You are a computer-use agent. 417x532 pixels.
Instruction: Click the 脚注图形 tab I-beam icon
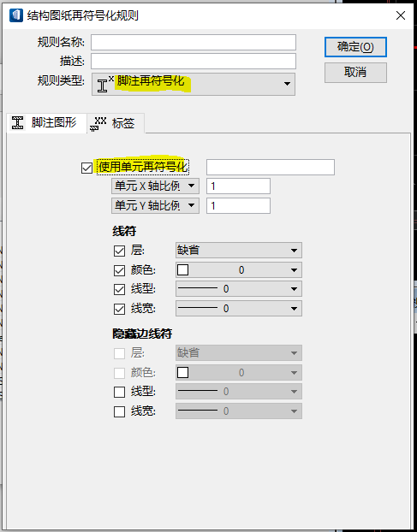17,122
